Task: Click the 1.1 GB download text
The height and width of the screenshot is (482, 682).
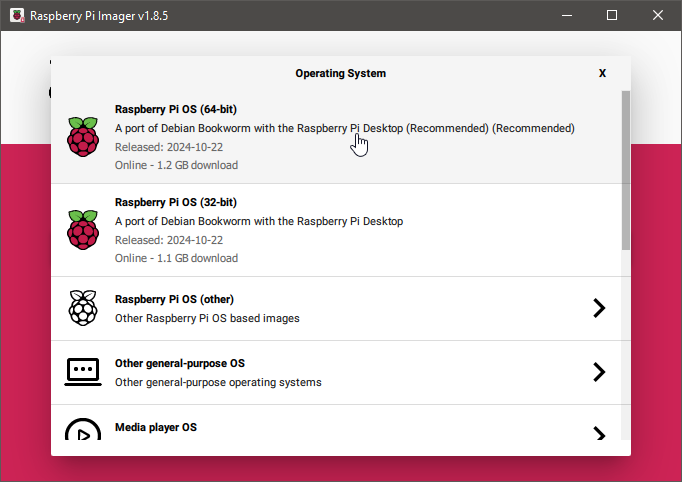Action: click(176, 258)
